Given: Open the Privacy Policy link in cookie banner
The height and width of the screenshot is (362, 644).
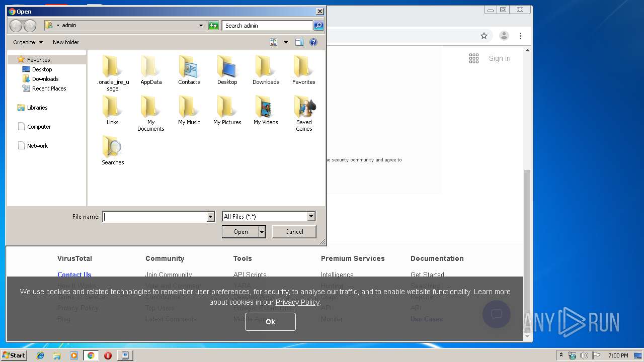Looking at the screenshot, I should (297, 302).
